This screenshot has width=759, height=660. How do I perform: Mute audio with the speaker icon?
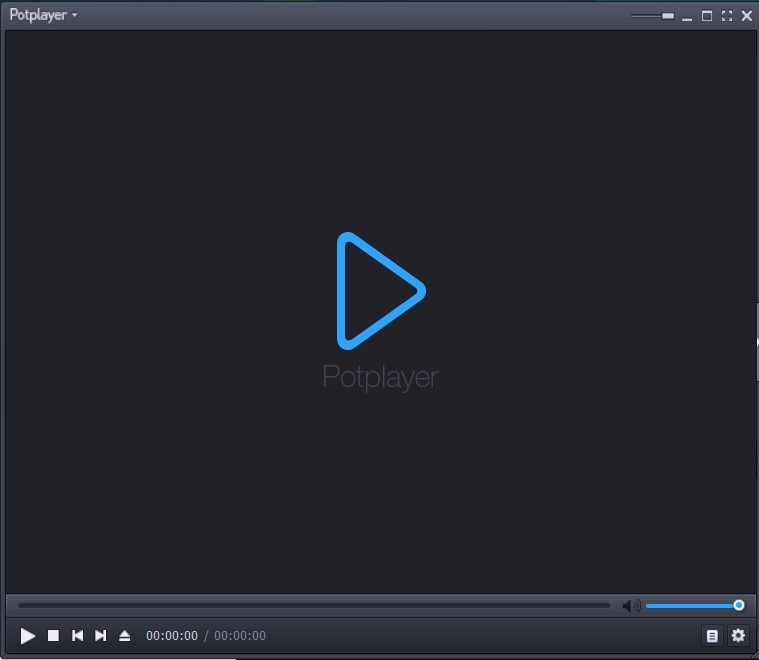pyautogui.click(x=632, y=605)
